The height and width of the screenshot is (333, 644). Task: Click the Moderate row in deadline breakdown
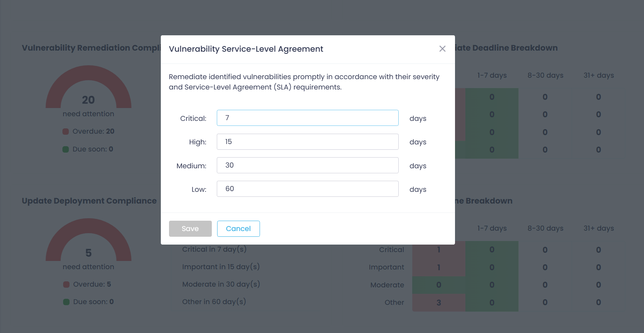387,285
